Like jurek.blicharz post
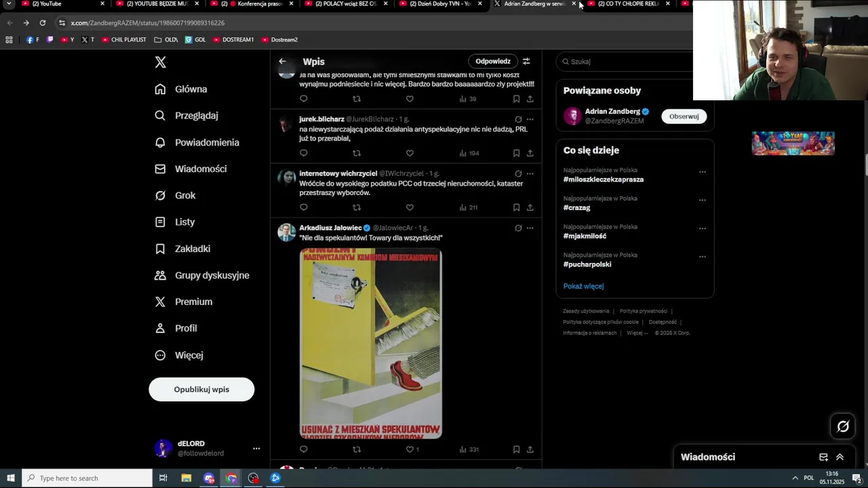Image resolution: width=868 pixels, height=488 pixels. (x=410, y=153)
